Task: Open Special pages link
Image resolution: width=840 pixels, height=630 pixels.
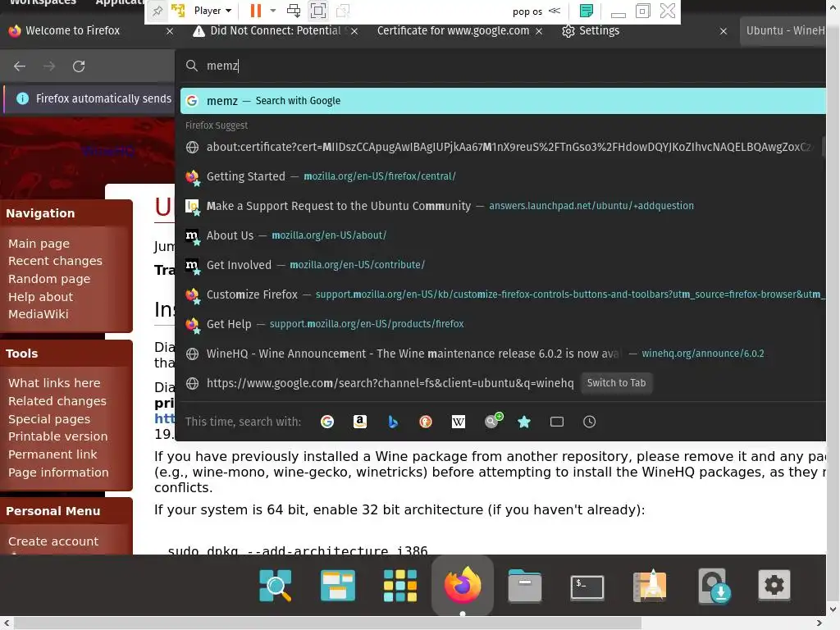Action: point(49,419)
